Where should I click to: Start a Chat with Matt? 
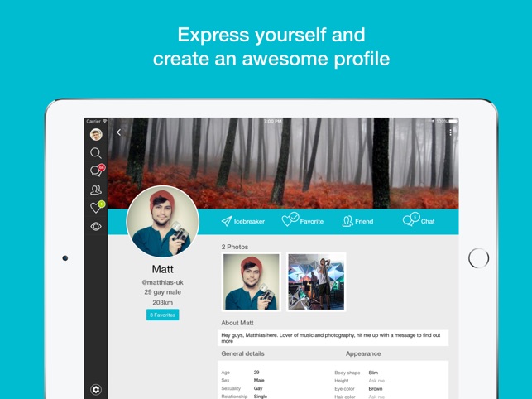(419, 219)
